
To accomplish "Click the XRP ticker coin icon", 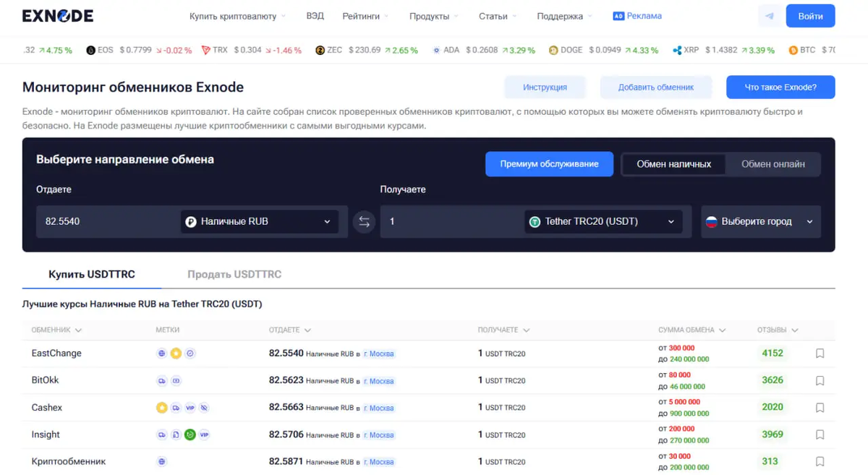I will tap(677, 51).
